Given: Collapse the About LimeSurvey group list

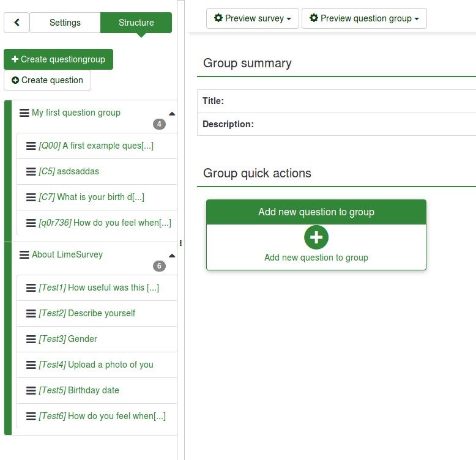Looking at the screenshot, I should (x=172, y=256).
